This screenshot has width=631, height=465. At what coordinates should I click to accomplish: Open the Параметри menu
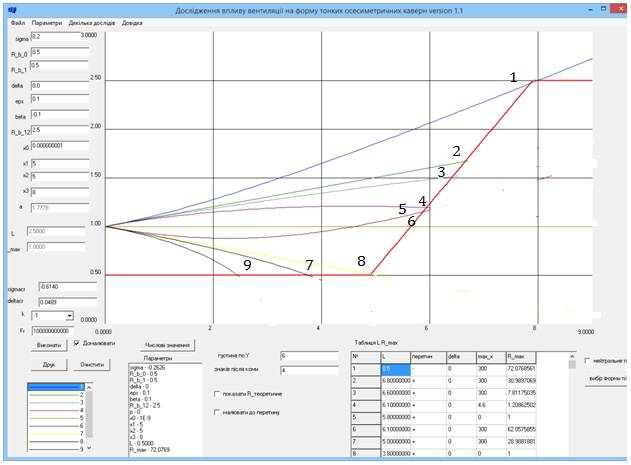45,22
